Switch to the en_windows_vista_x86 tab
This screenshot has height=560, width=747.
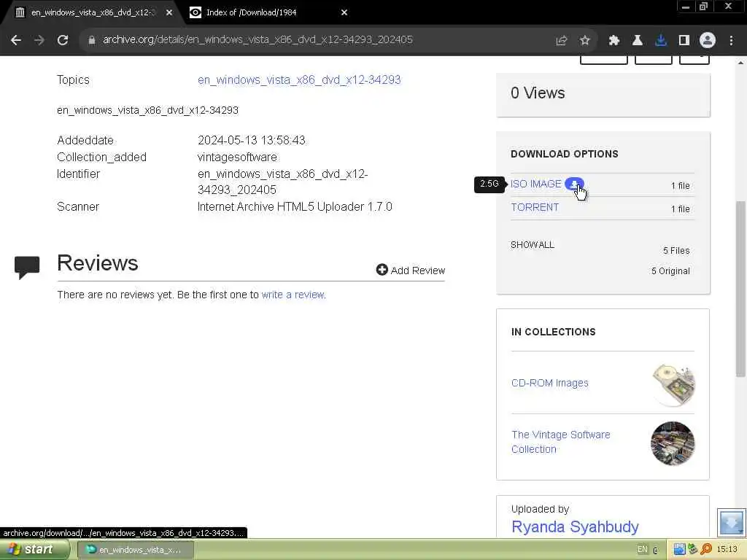pos(93,13)
